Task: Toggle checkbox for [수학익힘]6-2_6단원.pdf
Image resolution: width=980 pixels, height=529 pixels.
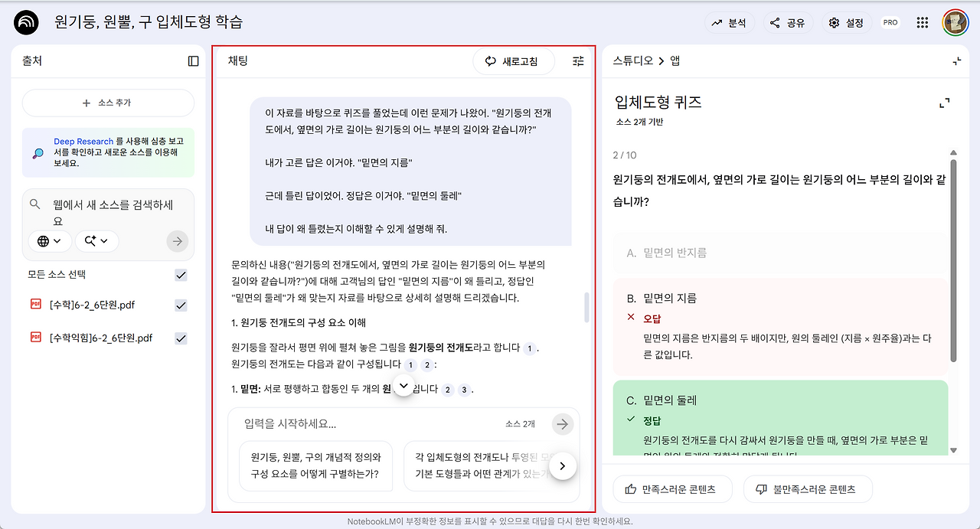Action: click(x=181, y=338)
